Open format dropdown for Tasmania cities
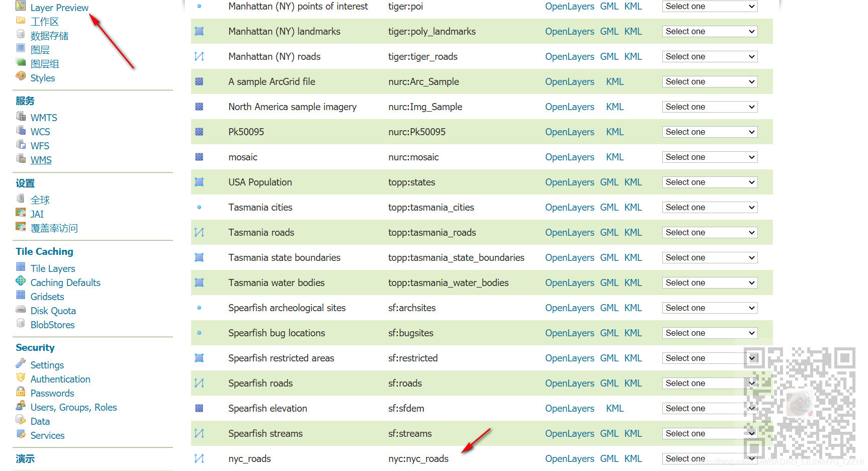 pos(710,207)
